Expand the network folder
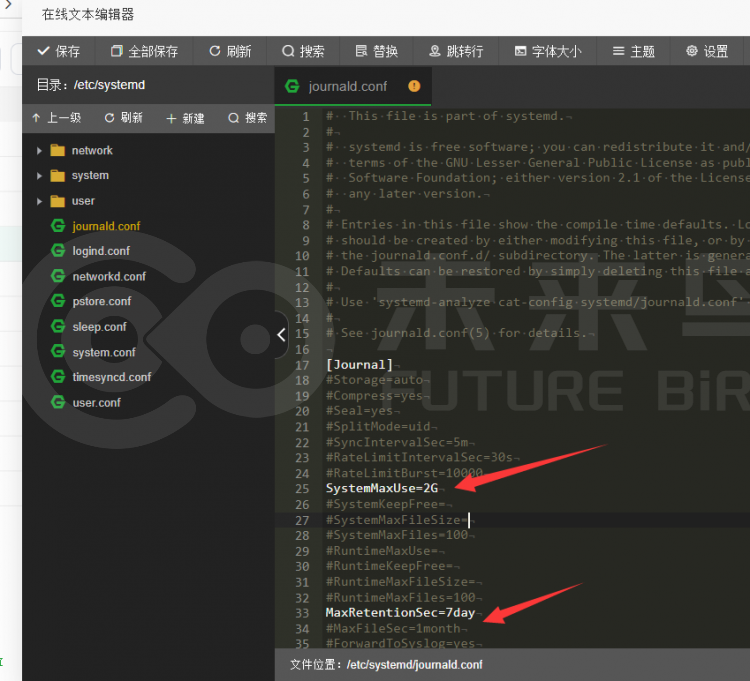750x681 pixels. tap(39, 151)
